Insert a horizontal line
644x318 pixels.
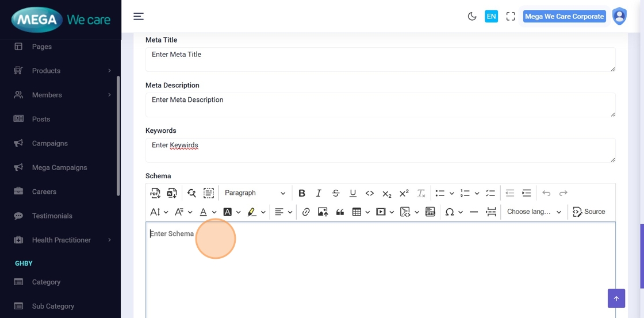coord(474,212)
